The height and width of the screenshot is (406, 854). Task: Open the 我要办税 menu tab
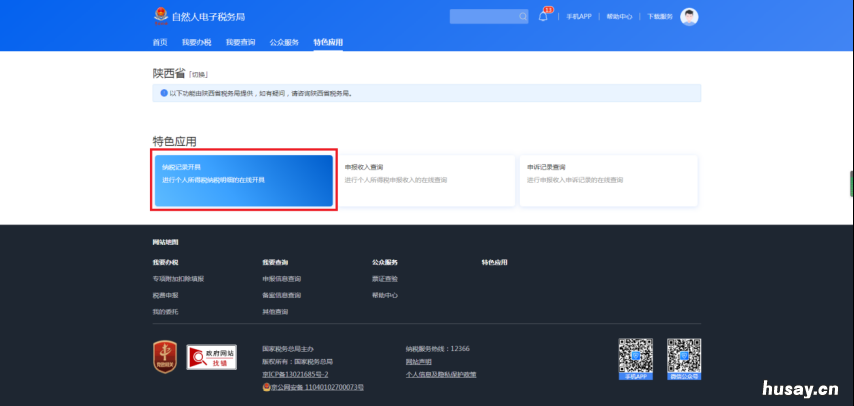pyautogui.click(x=197, y=43)
